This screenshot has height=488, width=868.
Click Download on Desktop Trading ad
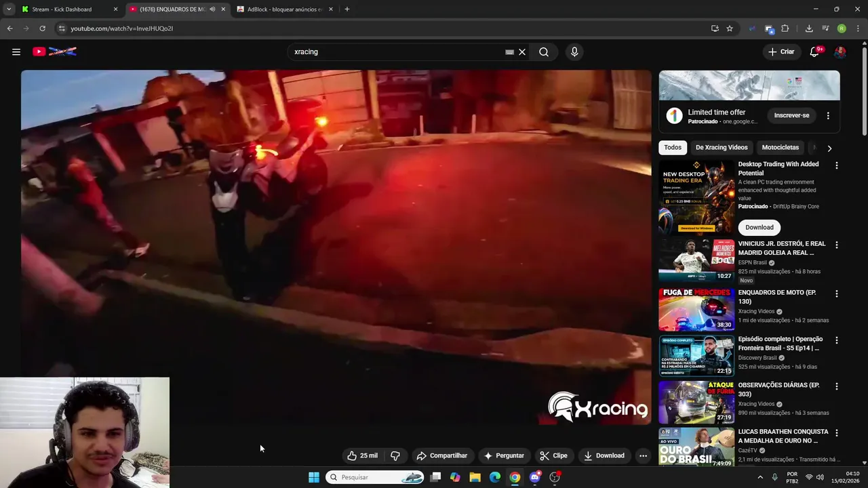(x=759, y=227)
